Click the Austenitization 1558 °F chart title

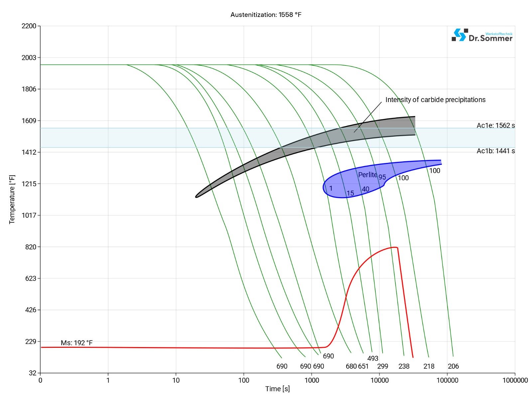pyautogui.click(x=266, y=15)
